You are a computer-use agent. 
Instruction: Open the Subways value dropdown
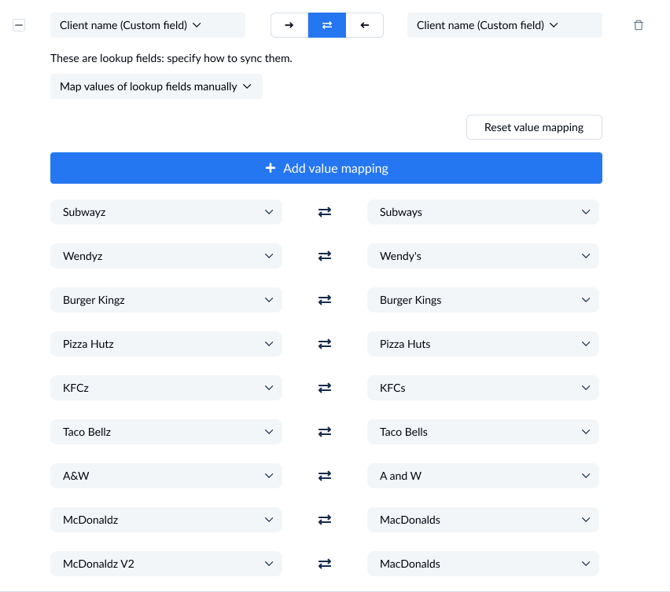pyautogui.click(x=484, y=212)
